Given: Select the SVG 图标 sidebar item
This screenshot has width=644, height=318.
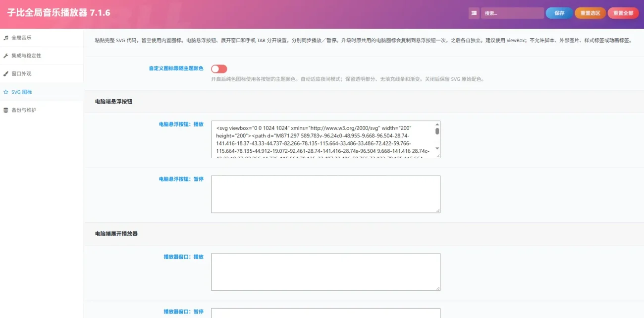Looking at the screenshot, I should point(42,92).
